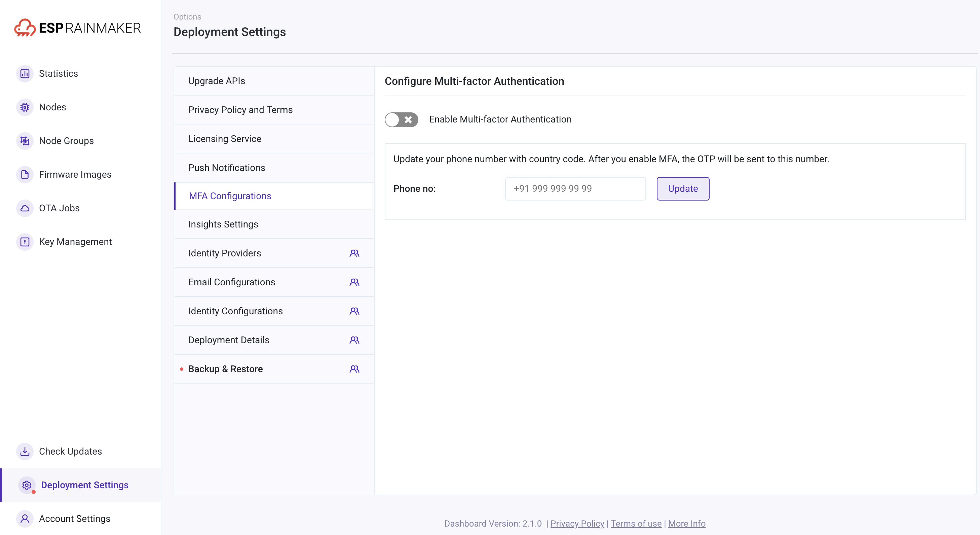
Task: Click the ESP RainMaker logo
Action: click(78, 28)
